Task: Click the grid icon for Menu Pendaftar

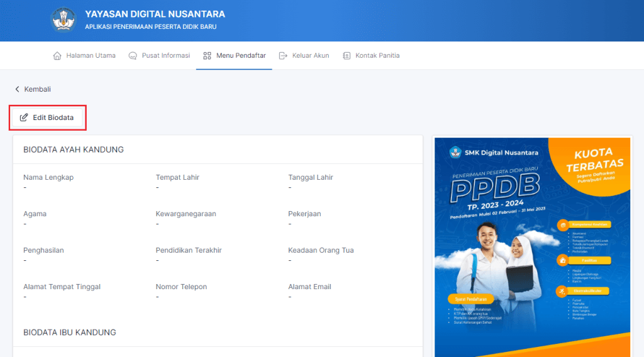Action: 207,55
